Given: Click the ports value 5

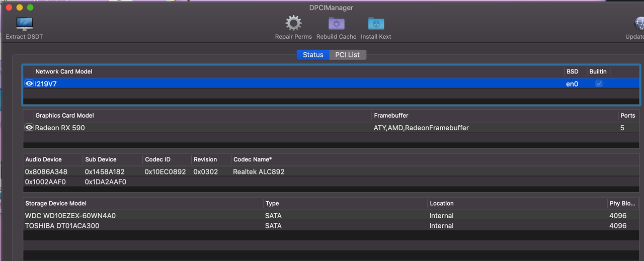Looking at the screenshot, I should (x=622, y=128).
